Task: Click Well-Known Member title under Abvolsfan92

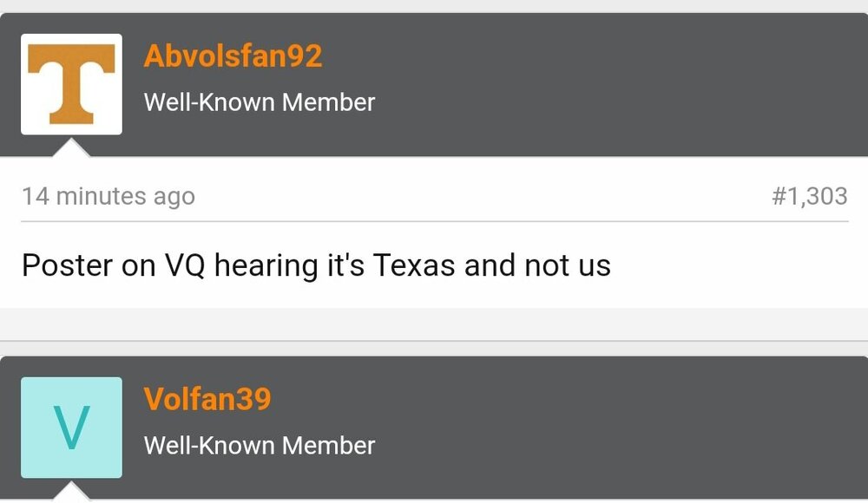Action: click(260, 102)
